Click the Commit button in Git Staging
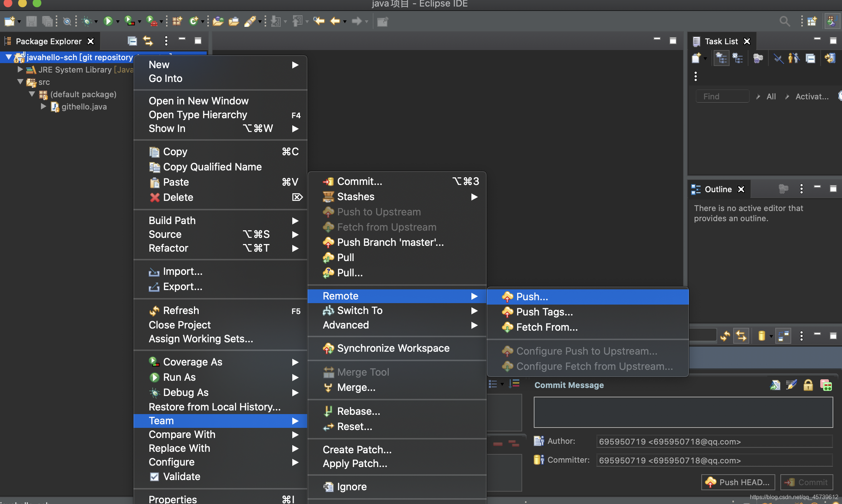This screenshot has width=842, height=504. pyautogui.click(x=806, y=482)
